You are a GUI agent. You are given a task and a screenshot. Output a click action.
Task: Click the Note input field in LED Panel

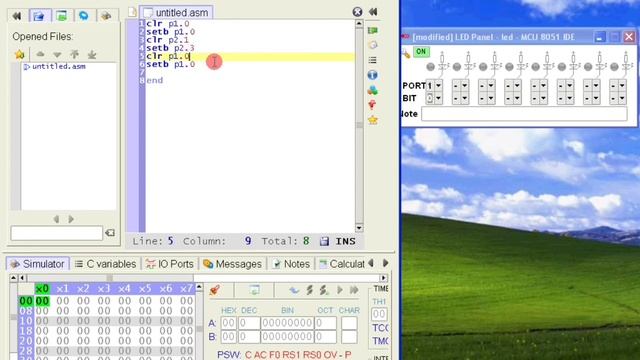tap(524, 114)
